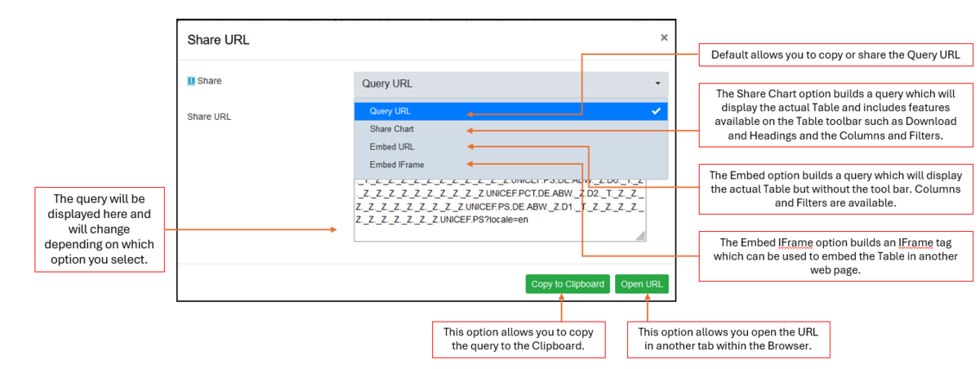Click the checkmark on Query URL option
The image size is (980, 369).
coord(656,111)
